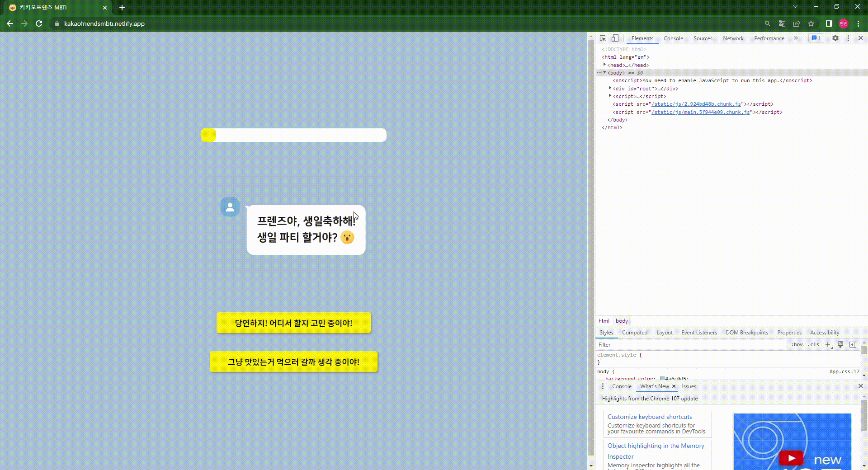Go back using the browser back arrow
Image resolution: width=868 pixels, height=470 pixels.
[10, 23]
